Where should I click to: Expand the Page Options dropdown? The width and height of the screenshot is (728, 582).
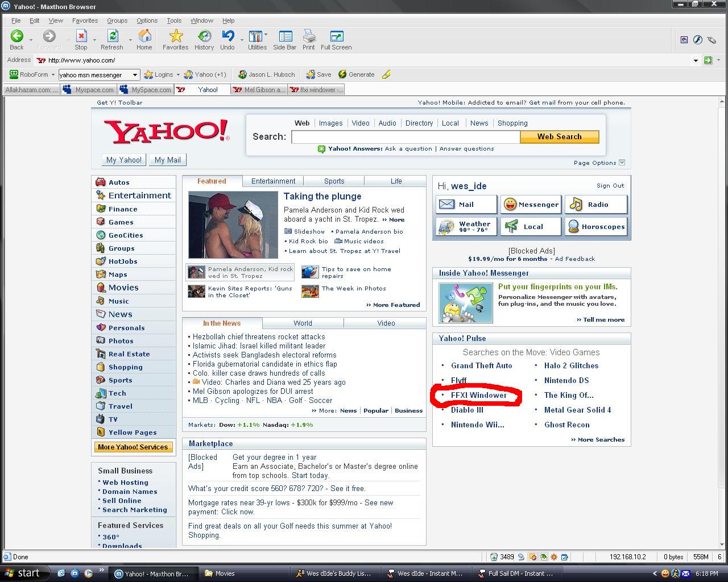(x=622, y=163)
